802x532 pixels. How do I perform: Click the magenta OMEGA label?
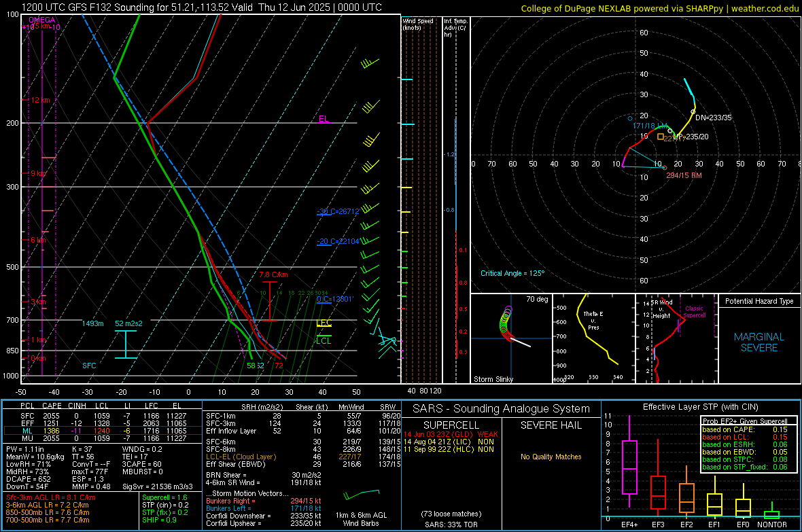(42, 20)
